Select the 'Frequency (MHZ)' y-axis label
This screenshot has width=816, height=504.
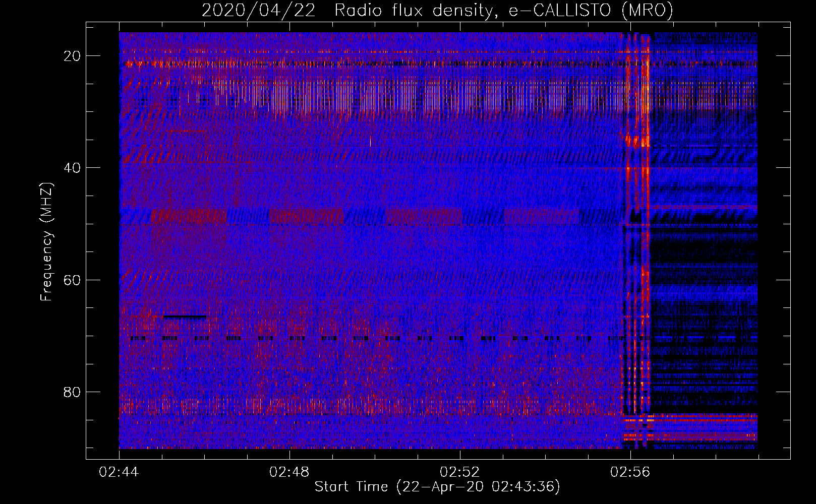(46, 241)
